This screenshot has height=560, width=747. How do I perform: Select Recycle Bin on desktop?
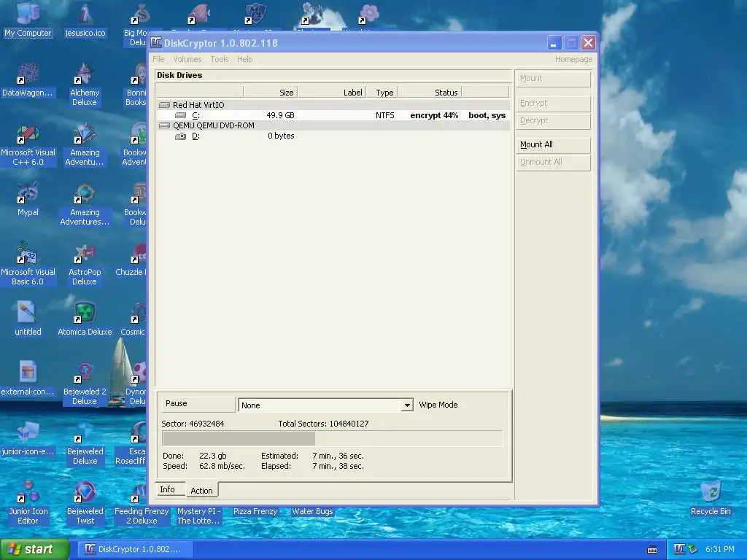(x=711, y=498)
